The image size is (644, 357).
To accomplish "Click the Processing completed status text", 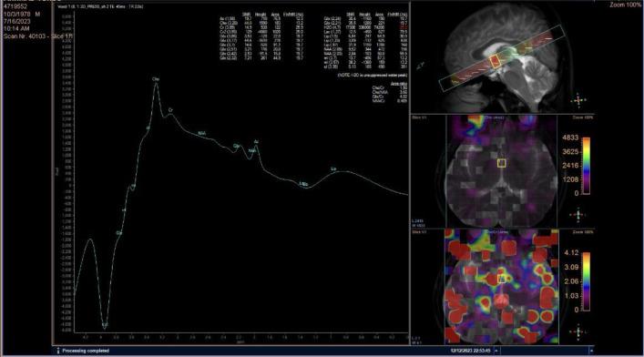I will coord(86,351).
